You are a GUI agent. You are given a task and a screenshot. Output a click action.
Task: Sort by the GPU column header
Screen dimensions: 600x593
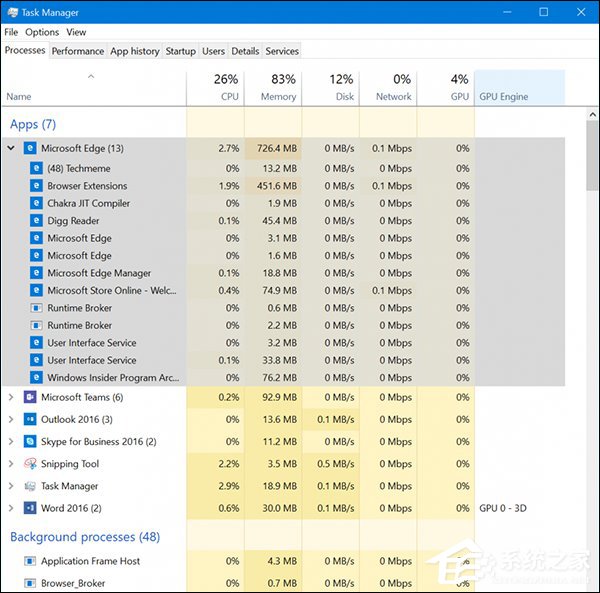click(x=446, y=88)
